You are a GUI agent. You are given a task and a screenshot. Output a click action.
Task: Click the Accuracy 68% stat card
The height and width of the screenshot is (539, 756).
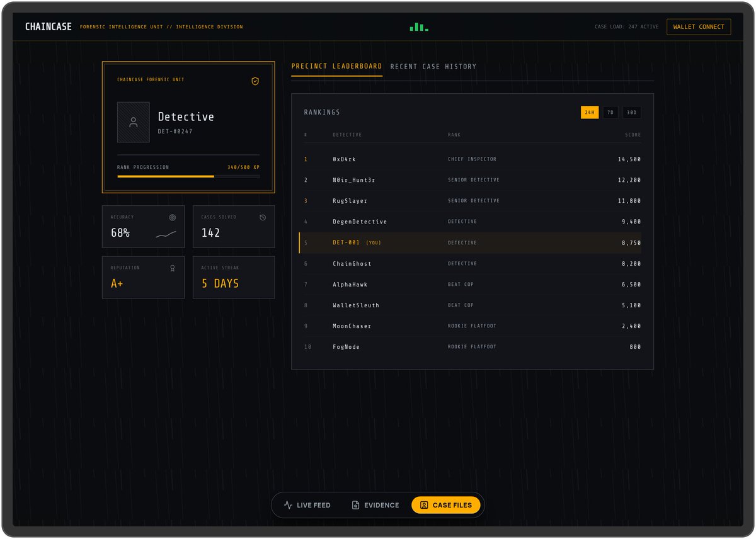pyautogui.click(x=143, y=226)
